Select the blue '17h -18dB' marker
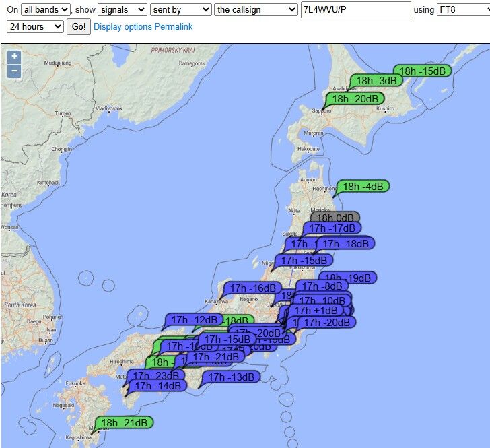This screenshot has width=490, height=448. [346, 243]
